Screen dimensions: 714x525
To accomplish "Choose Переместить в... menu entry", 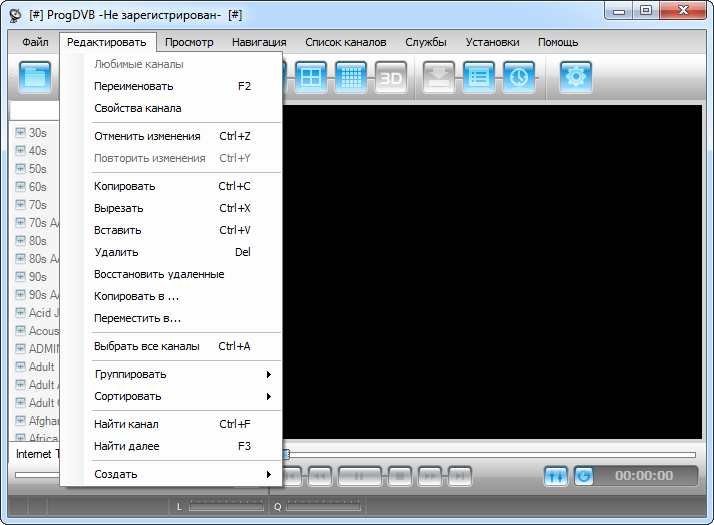I will (x=182, y=318).
